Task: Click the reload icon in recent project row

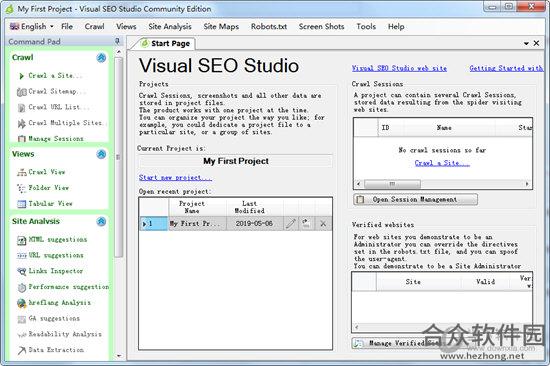Action: point(306,224)
